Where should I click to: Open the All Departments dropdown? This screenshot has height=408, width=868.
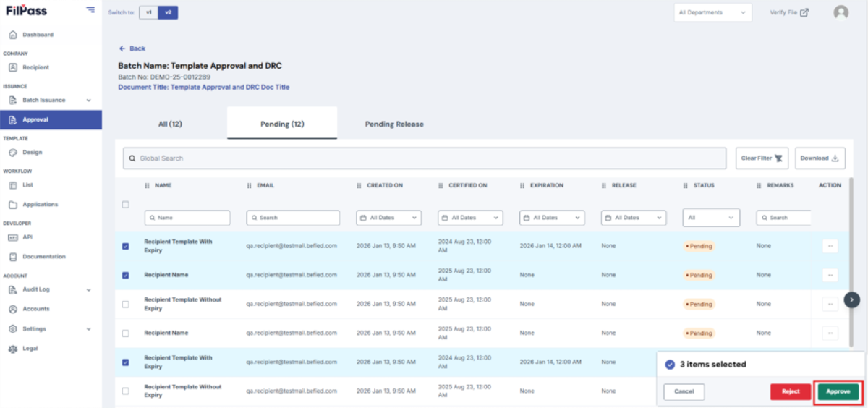click(x=712, y=12)
